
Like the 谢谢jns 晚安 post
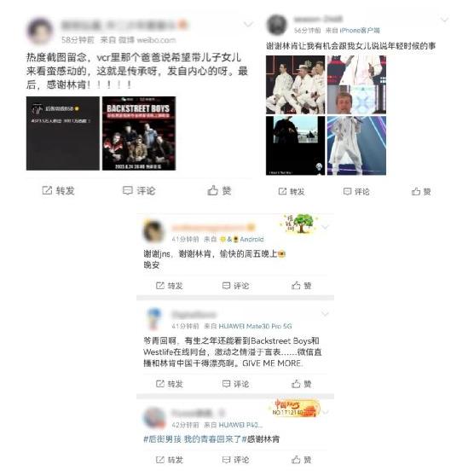[x=301, y=286]
